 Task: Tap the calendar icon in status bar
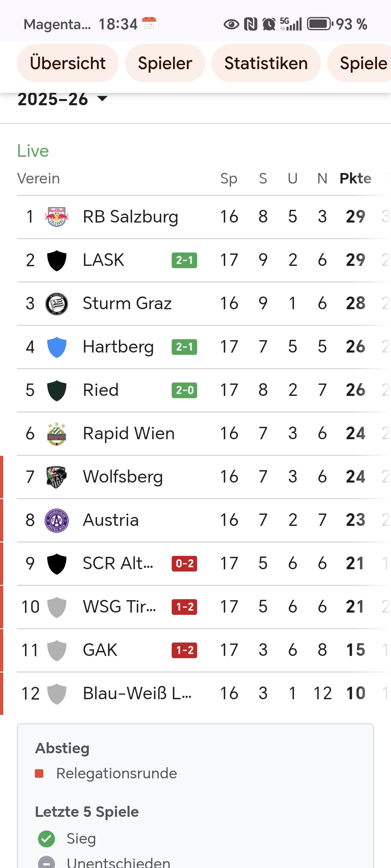[149, 24]
